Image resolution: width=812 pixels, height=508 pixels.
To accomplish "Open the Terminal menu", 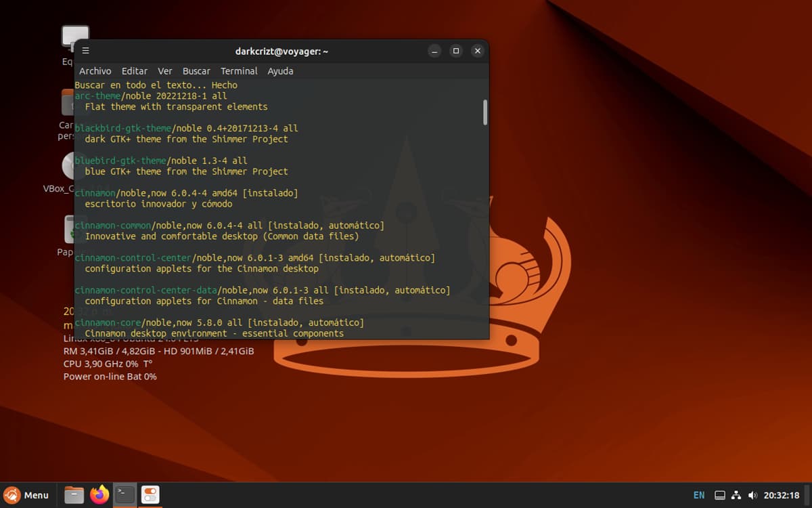I will pos(239,71).
